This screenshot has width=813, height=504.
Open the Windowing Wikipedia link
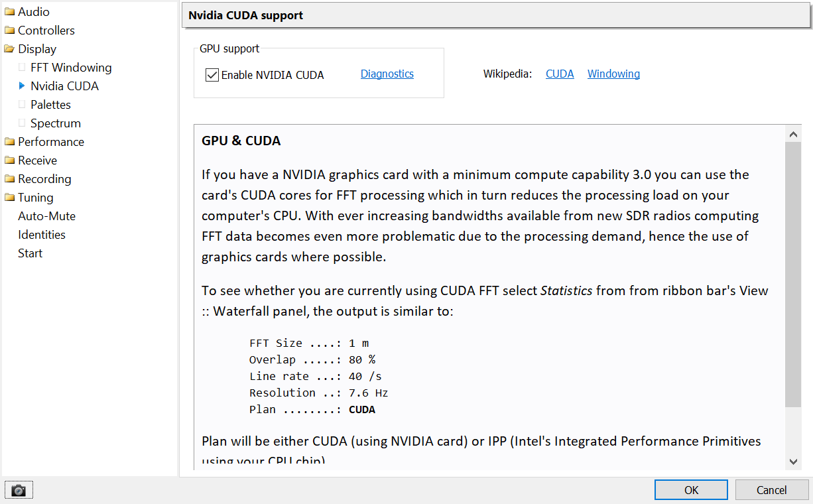pos(613,74)
